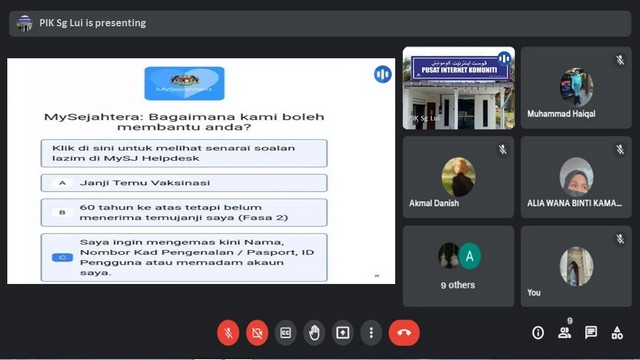Select the PIK Sg Lui video tile

point(459,88)
